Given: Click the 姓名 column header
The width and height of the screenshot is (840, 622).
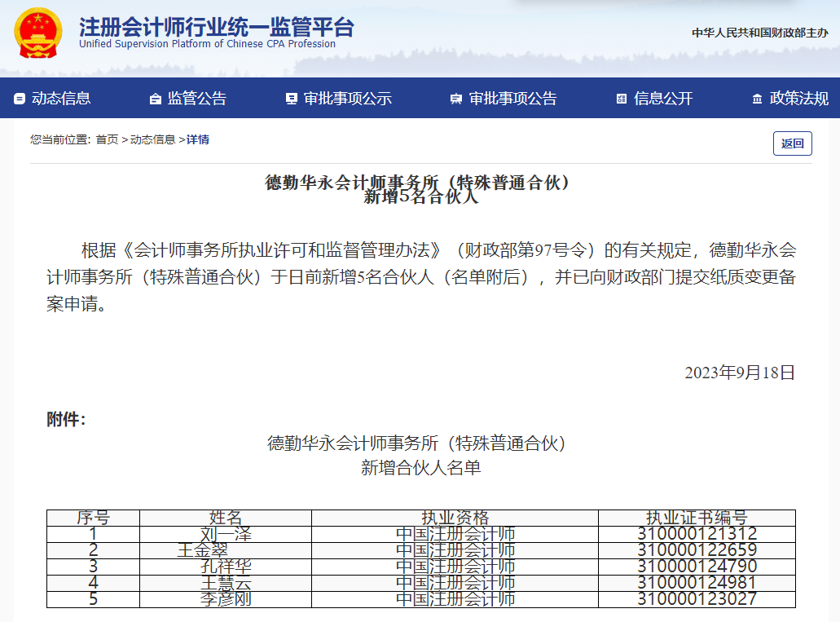Looking at the screenshot, I should (226, 518).
